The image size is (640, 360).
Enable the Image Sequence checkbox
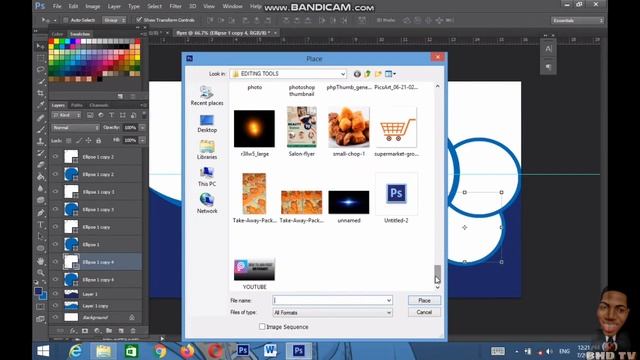262,327
